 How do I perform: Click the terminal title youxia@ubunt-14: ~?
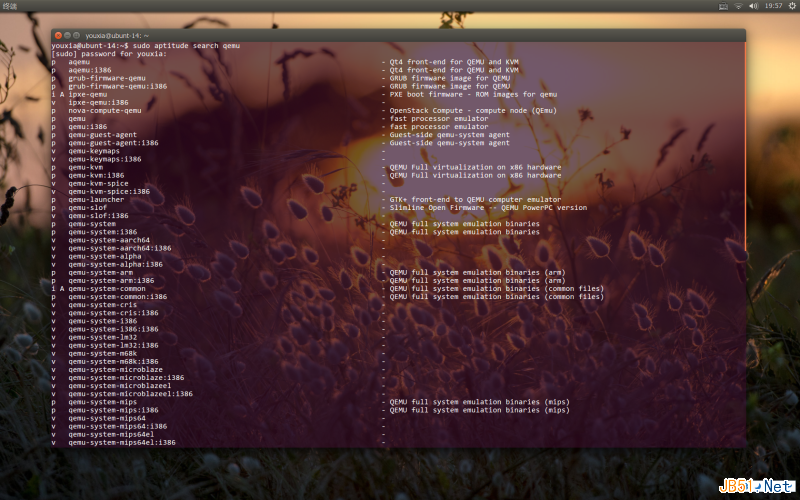click(117, 36)
